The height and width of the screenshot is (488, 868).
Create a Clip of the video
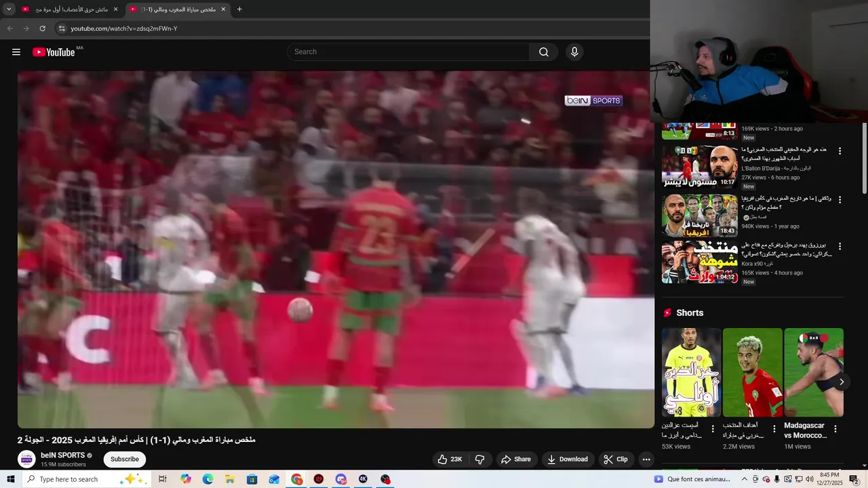[x=616, y=460]
